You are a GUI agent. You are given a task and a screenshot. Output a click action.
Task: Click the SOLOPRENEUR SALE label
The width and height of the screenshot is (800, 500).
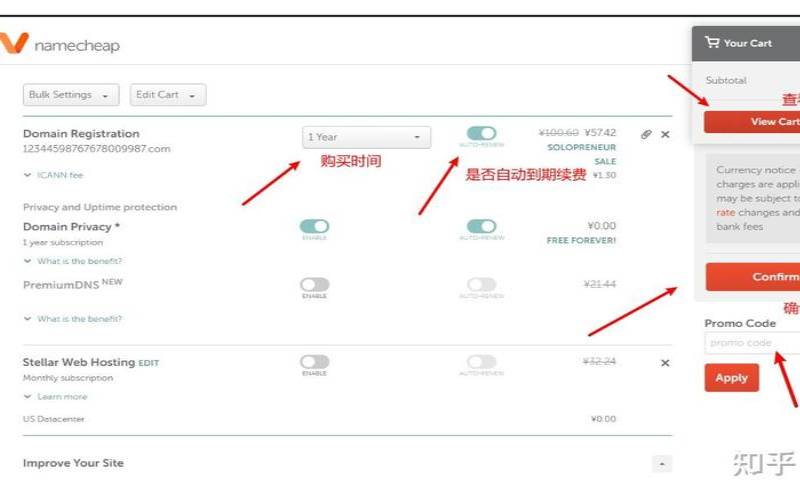click(582, 154)
